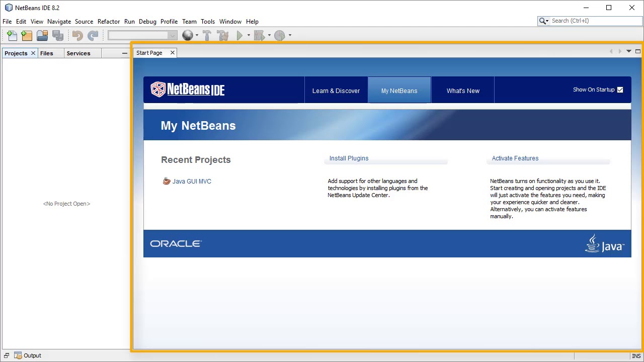644x362 pixels.
Task: Open the Window menu
Action: (x=230, y=22)
